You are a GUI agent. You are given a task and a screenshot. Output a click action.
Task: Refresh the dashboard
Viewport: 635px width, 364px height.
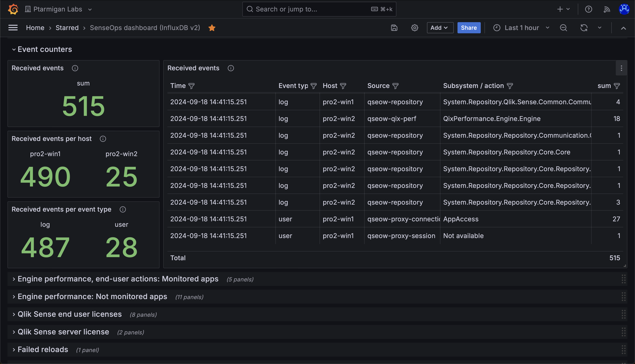point(584,28)
